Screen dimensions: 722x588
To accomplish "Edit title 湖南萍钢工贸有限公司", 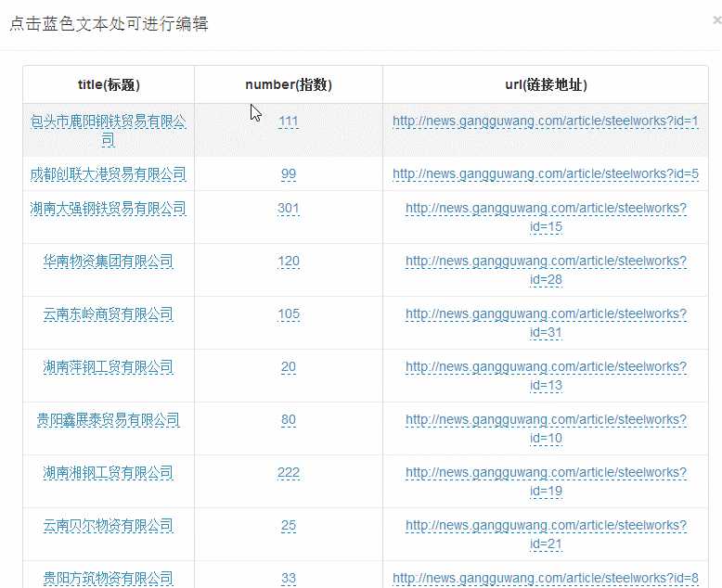I will pyautogui.click(x=109, y=367).
